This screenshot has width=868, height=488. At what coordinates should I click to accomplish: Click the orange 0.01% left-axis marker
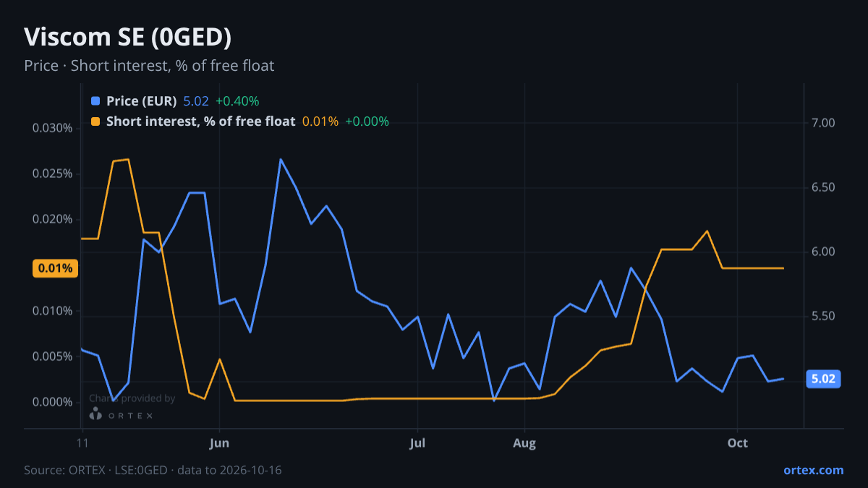coord(55,268)
